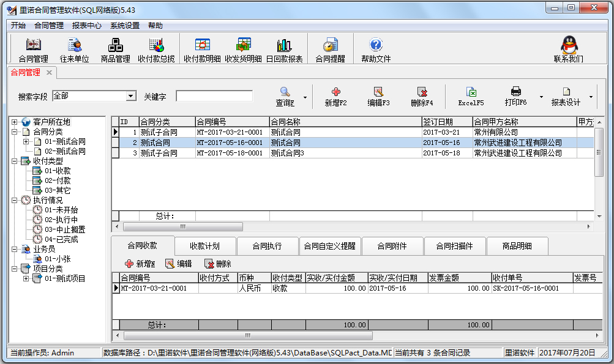Select the 04-已完成 tree item

click(x=56, y=239)
